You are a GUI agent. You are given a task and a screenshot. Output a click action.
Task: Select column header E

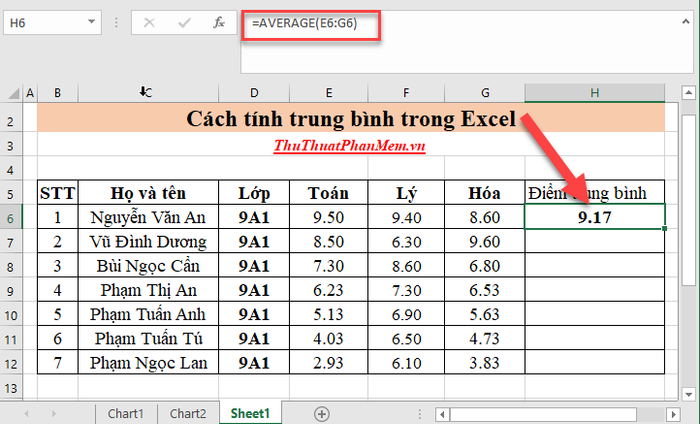tap(329, 93)
